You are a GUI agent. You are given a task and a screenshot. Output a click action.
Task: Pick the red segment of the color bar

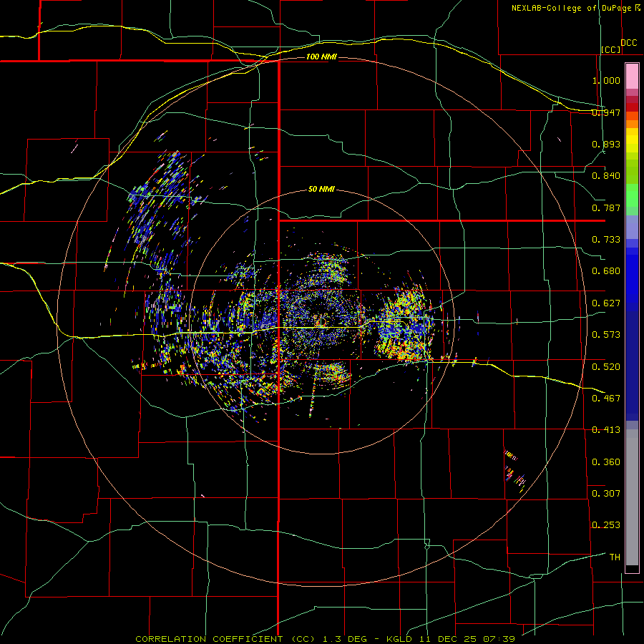[632, 107]
